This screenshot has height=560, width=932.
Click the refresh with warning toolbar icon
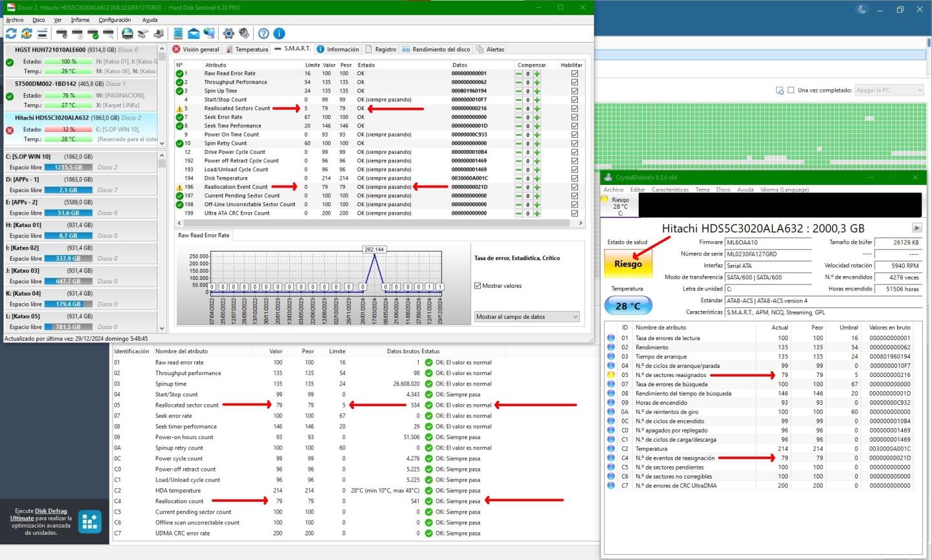(x=27, y=34)
